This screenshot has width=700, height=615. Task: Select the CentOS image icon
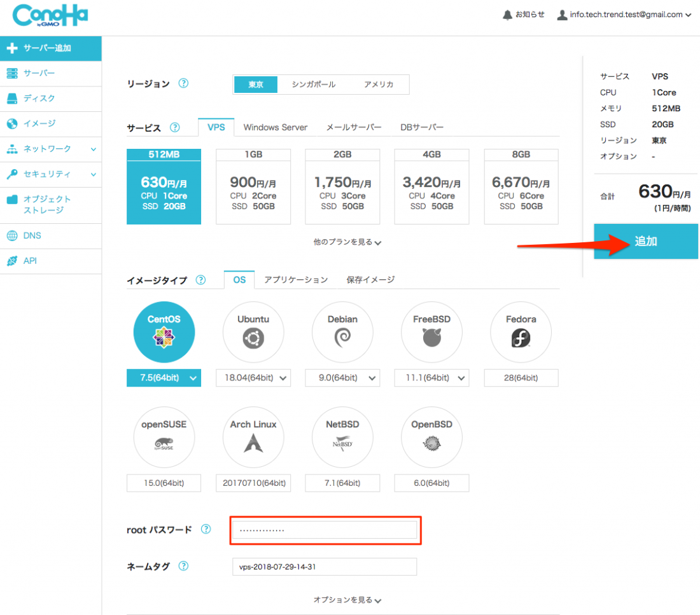point(164,332)
